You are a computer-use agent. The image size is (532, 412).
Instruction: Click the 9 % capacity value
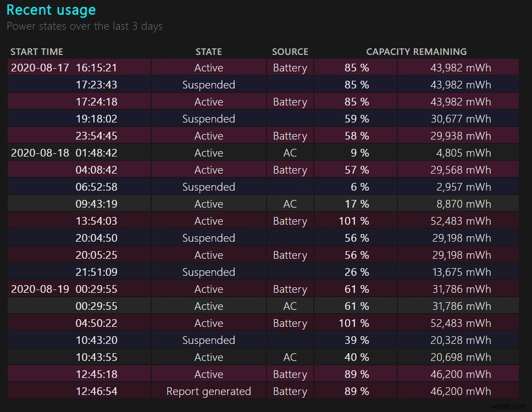(360, 153)
